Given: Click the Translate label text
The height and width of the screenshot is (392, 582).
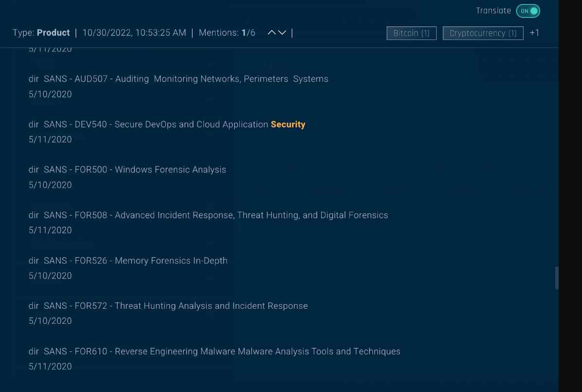Looking at the screenshot, I should [x=493, y=11].
